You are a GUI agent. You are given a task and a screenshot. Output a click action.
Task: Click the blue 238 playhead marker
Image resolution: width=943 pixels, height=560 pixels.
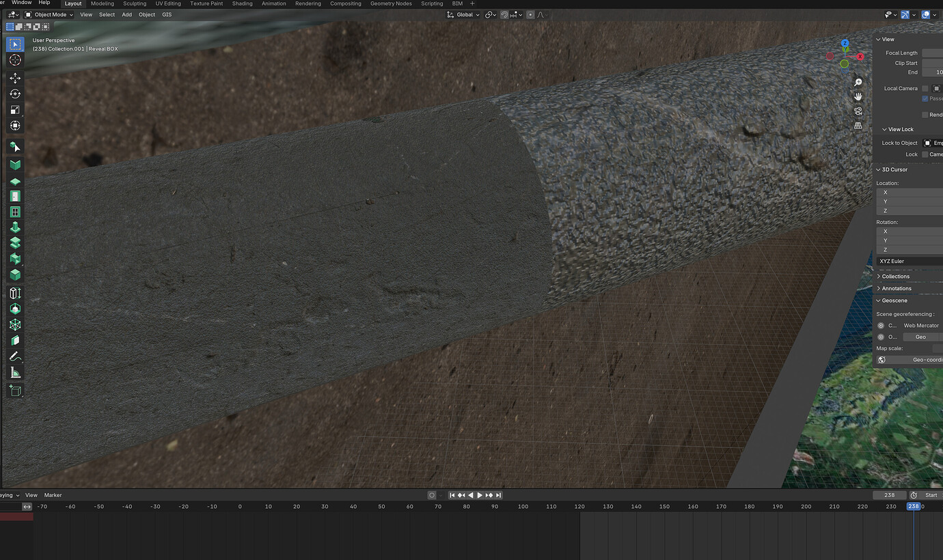coord(914,507)
